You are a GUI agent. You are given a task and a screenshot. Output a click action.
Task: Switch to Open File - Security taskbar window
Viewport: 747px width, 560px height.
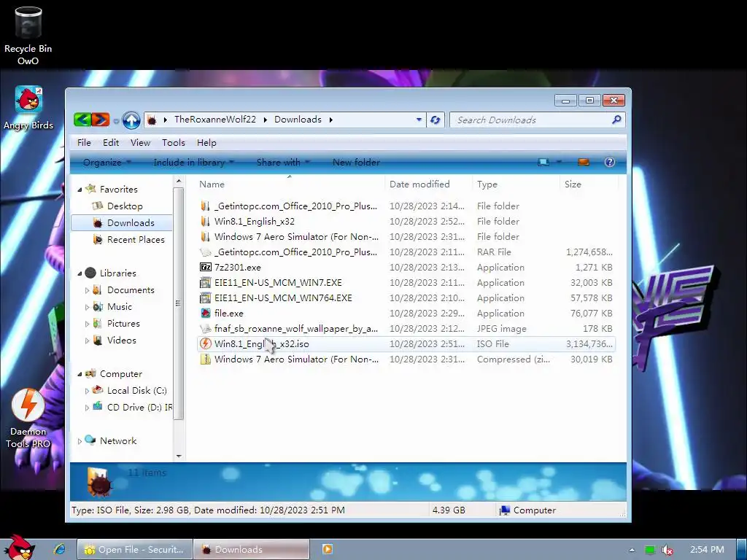(x=135, y=550)
